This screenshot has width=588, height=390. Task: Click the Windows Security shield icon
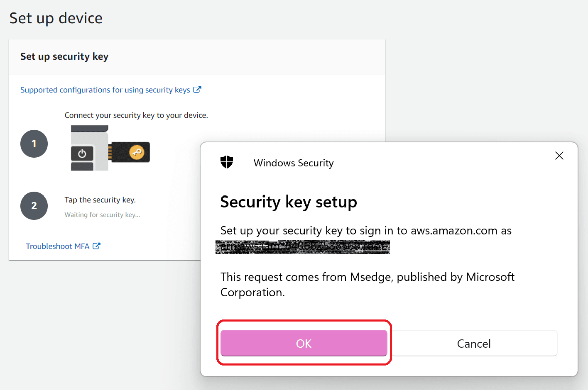point(227,162)
